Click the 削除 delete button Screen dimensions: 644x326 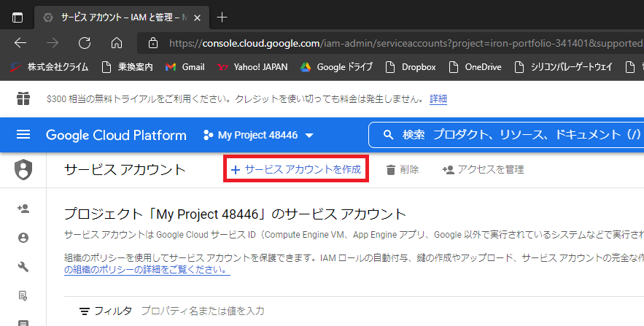point(403,170)
